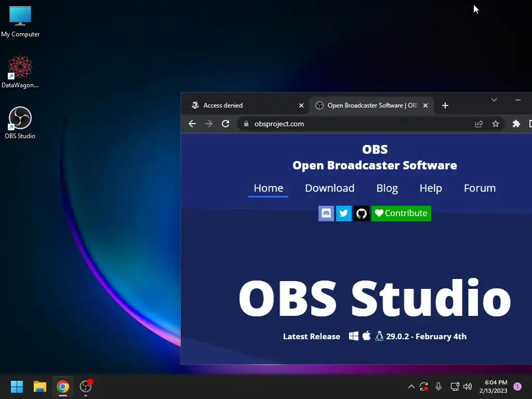Image resolution: width=532 pixels, height=399 pixels.
Task: Open volume control tray icon
Action: click(x=468, y=387)
